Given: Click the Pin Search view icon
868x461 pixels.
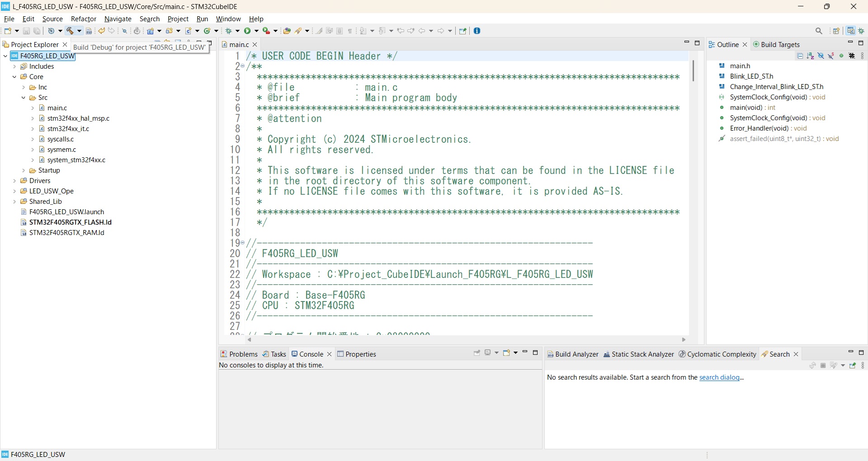Looking at the screenshot, I should pos(853,366).
